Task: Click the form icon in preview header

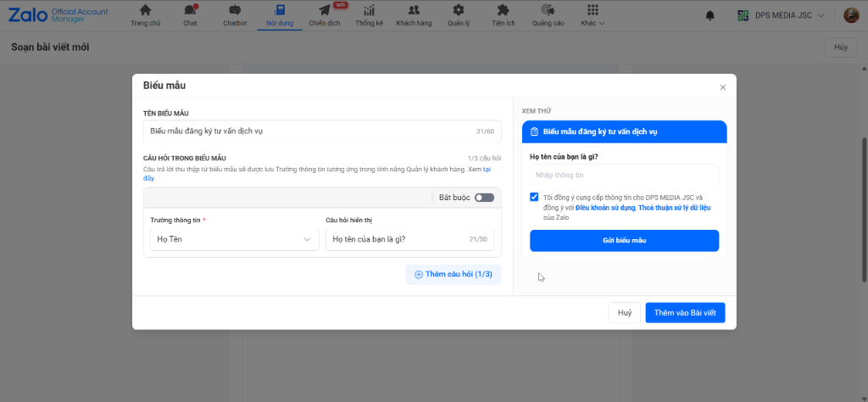Action: point(534,131)
